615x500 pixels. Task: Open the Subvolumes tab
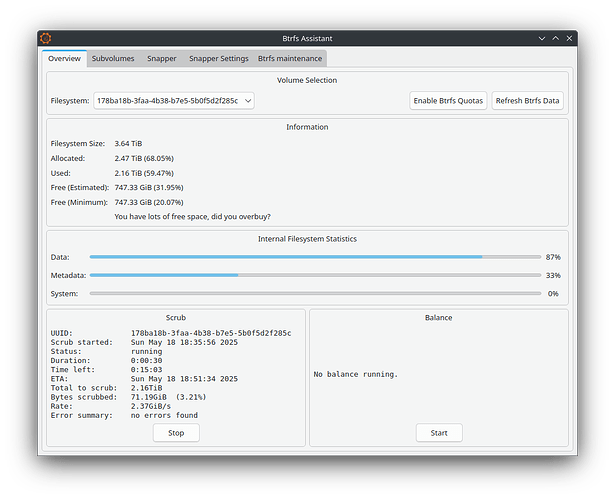(x=113, y=58)
